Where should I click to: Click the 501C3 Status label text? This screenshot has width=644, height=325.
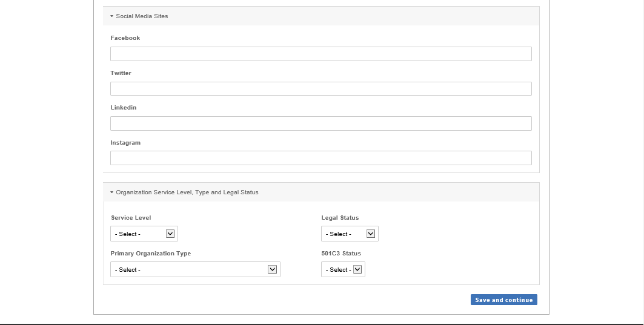(340, 254)
